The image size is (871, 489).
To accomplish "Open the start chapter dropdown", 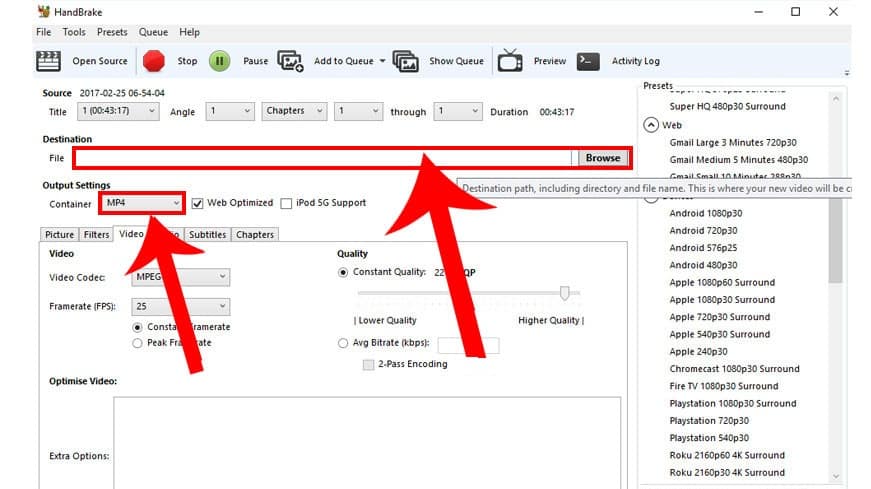I will (358, 111).
